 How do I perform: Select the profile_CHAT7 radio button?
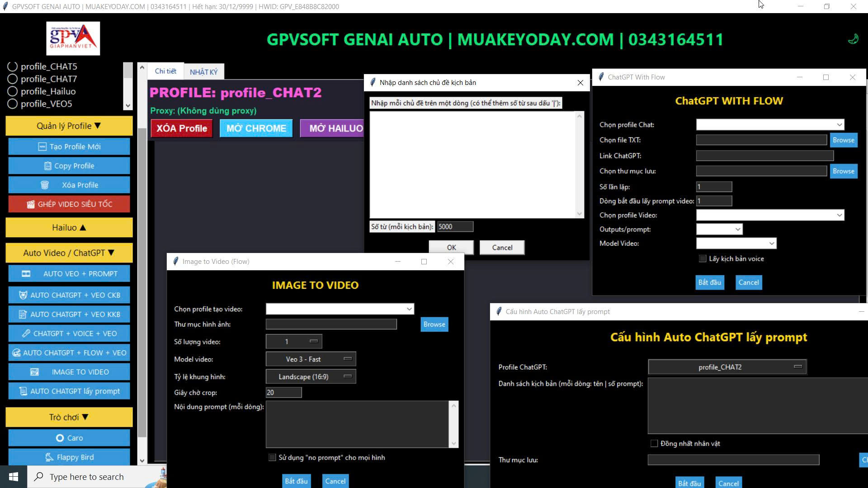[13, 79]
